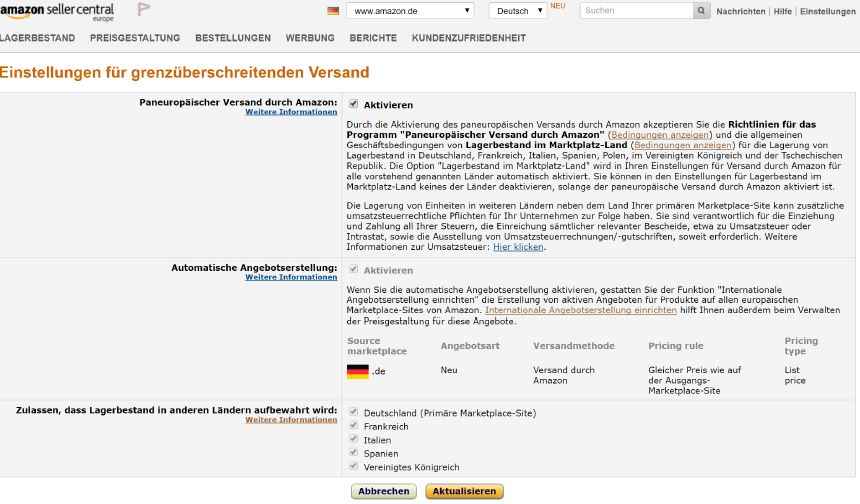Open the BERICHTE menu

click(x=373, y=38)
